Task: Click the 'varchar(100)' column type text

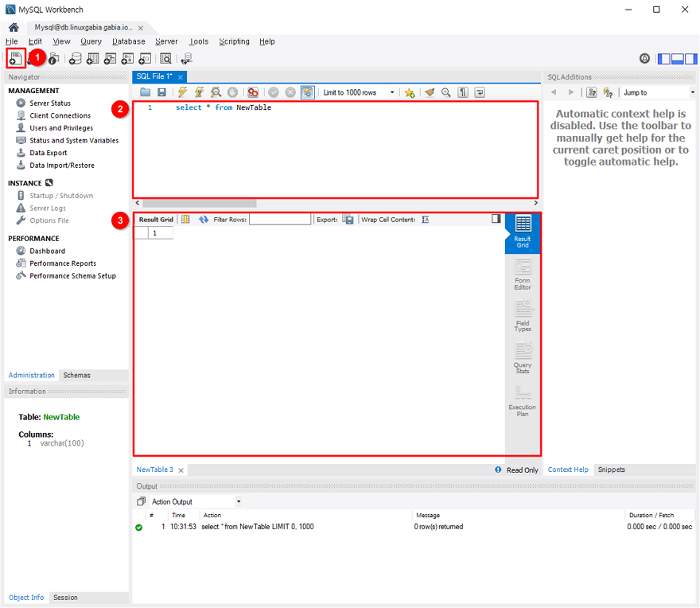Action: [x=62, y=443]
